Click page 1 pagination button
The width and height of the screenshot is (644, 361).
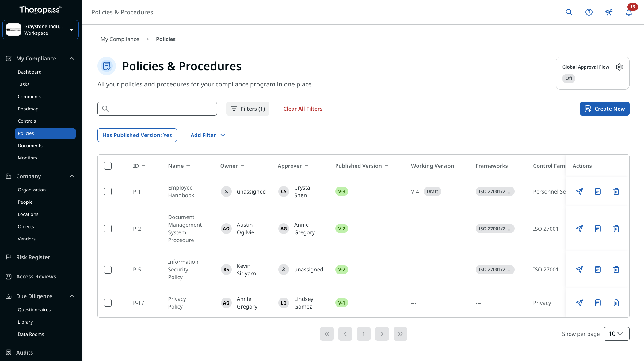click(x=364, y=334)
